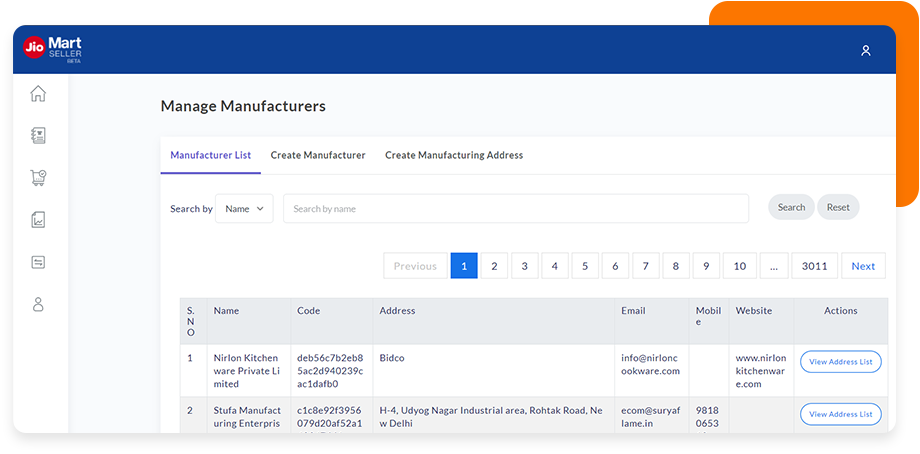Image resolution: width=920 pixels, height=454 pixels.
Task: Go to Home from the sidebar
Action: (x=38, y=94)
